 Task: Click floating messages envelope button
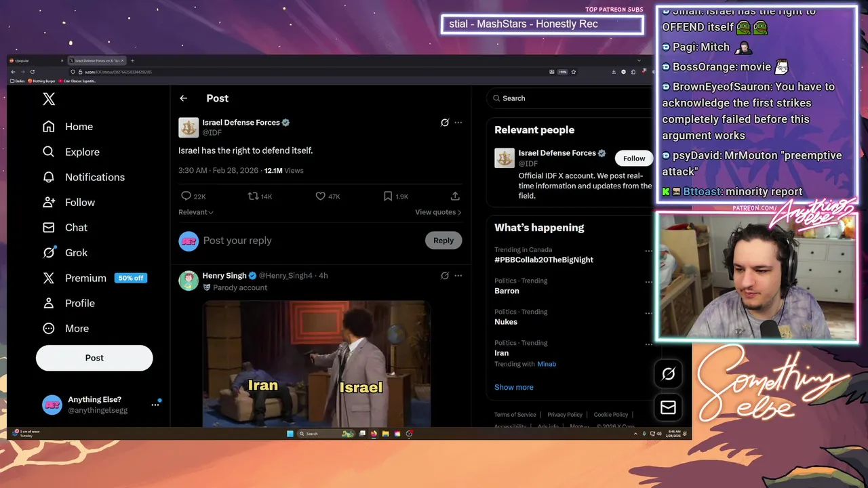point(668,407)
